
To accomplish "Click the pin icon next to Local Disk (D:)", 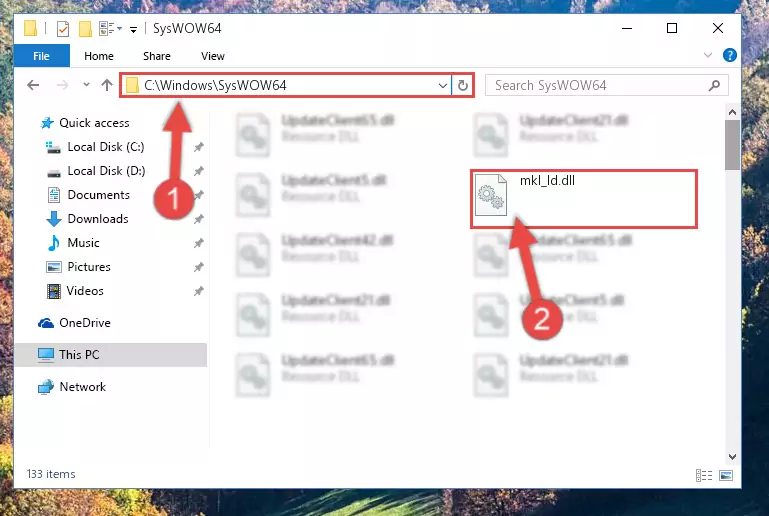I will click(199, 171).
